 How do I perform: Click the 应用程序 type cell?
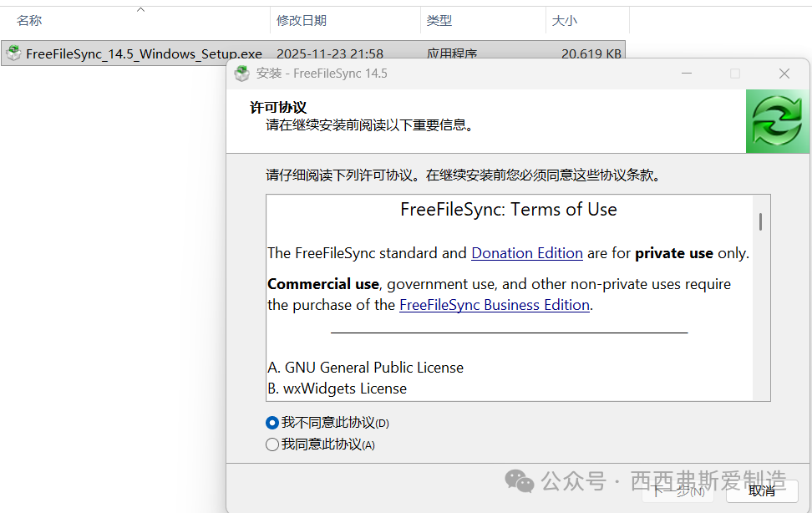pos(452,54)
